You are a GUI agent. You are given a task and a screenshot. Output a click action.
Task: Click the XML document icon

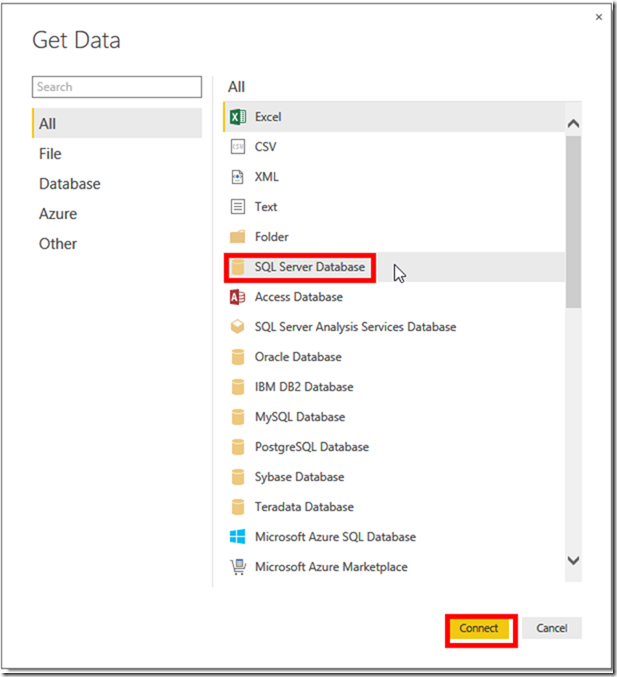[237, 177]
